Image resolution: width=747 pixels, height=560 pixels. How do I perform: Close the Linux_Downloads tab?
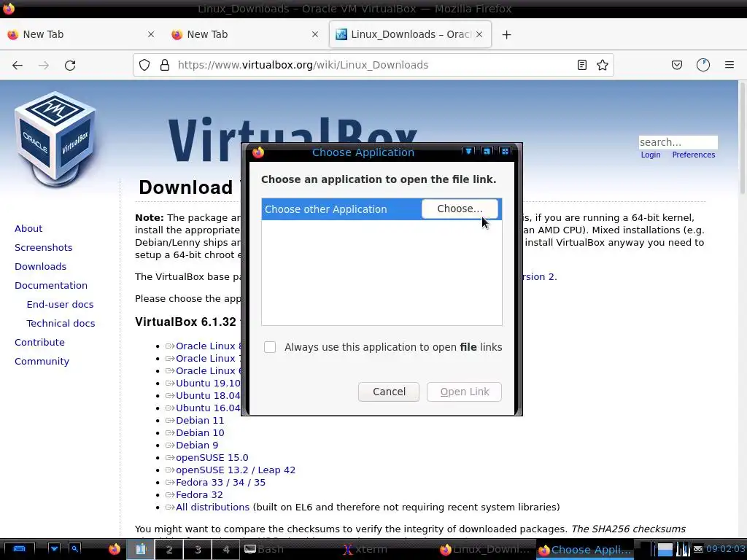(x=479, y=34)
